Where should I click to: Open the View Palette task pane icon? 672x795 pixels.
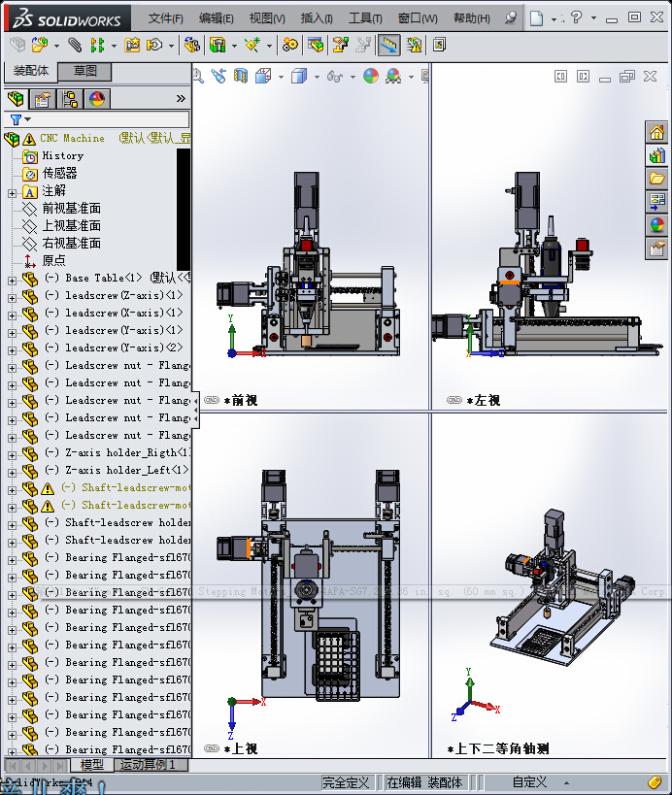tap(656, 202)
